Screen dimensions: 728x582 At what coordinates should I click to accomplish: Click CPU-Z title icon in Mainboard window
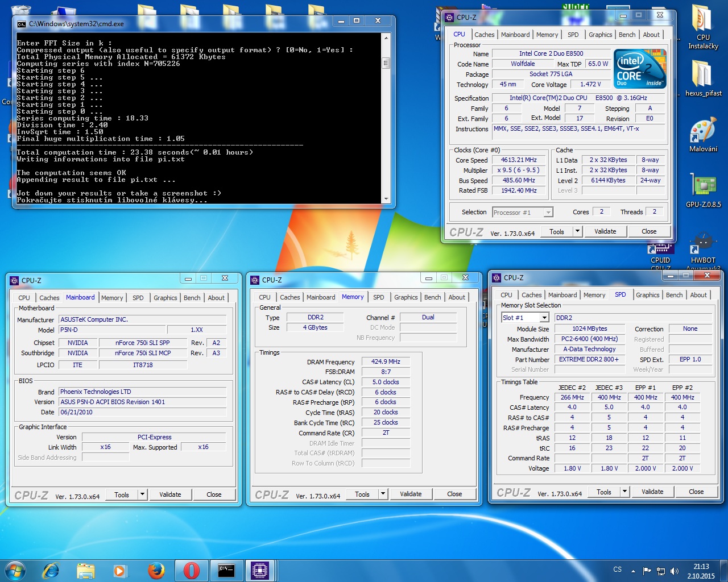(14, 280)
